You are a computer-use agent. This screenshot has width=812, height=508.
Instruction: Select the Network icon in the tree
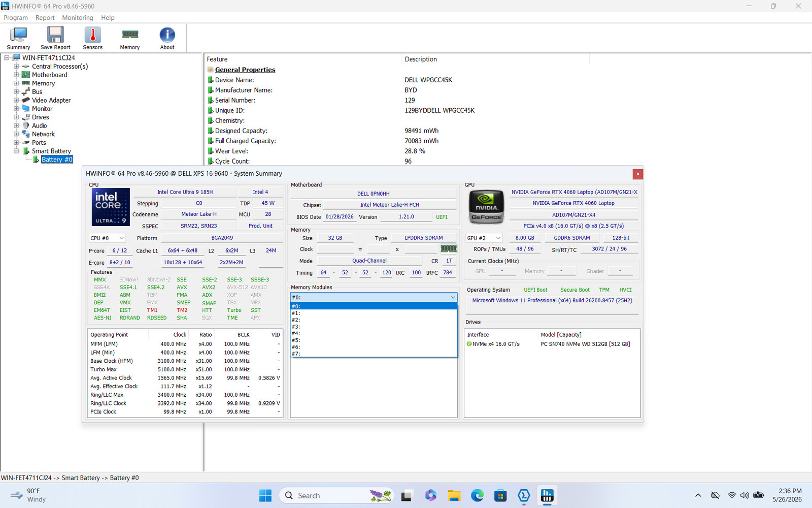tap(26, 134)
